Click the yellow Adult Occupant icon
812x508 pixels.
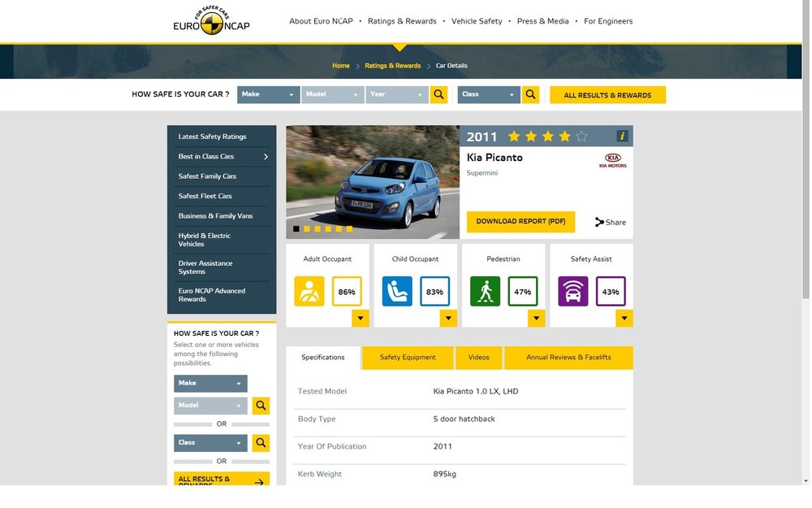click(x=309, y=291)
